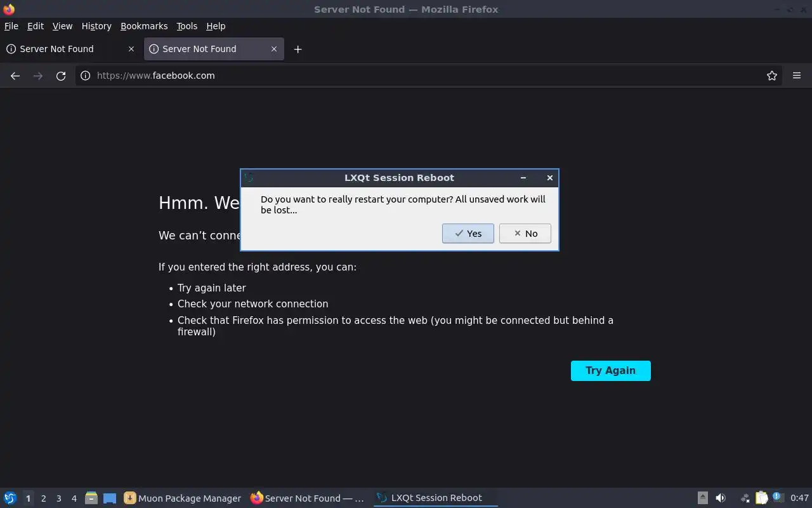This screenshot has height=508, width=812.
Task: Select Firefox Server Not Found taskbar entry
Action: pyautogui.click(x=309, y=498)
